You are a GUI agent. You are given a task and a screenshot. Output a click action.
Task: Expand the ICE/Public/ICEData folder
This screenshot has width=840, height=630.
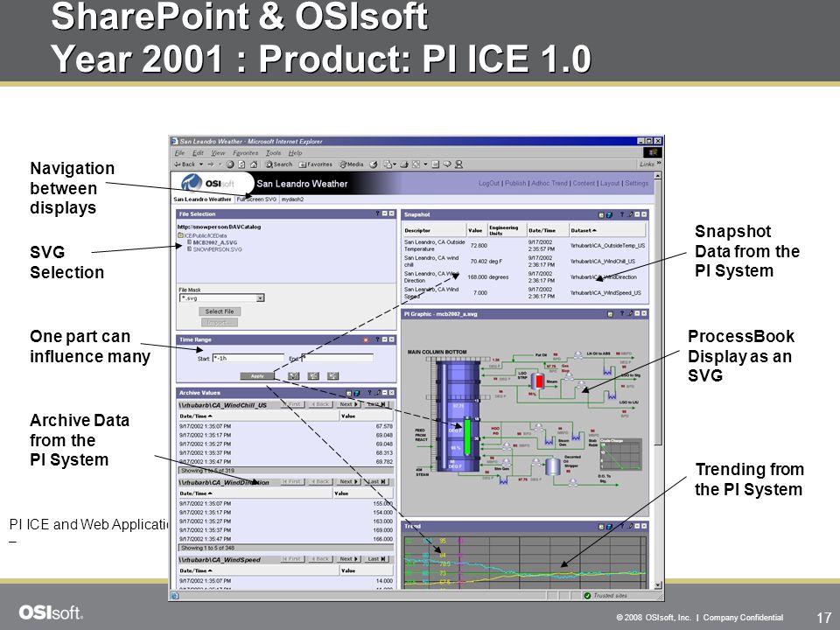[x=180, y=235]
